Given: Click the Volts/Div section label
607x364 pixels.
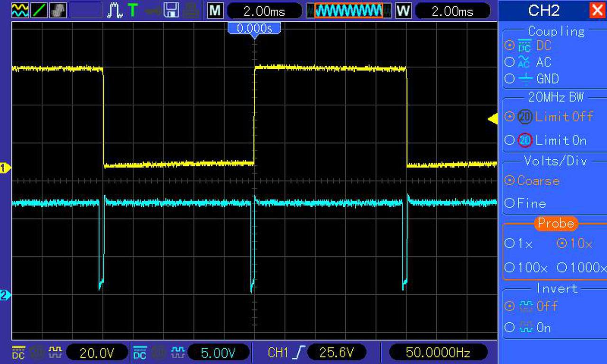Looking at the screenshot, I should pos(555,161).
